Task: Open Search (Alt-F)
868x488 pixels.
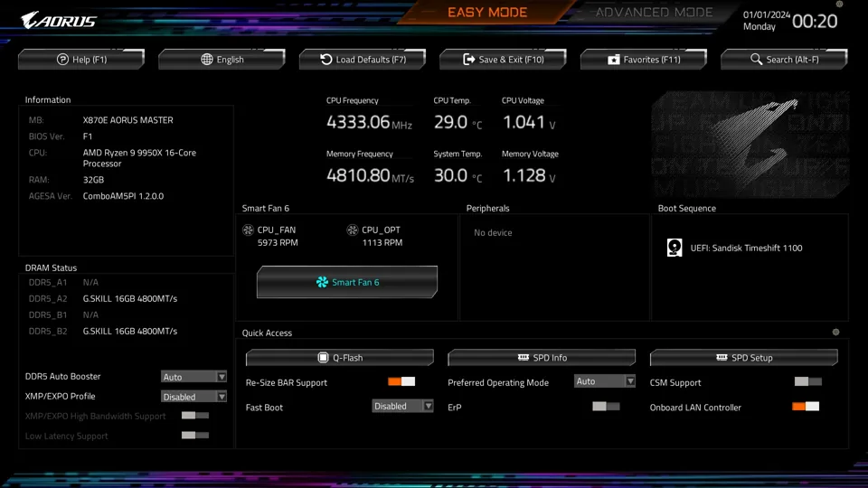Action: 785,60
